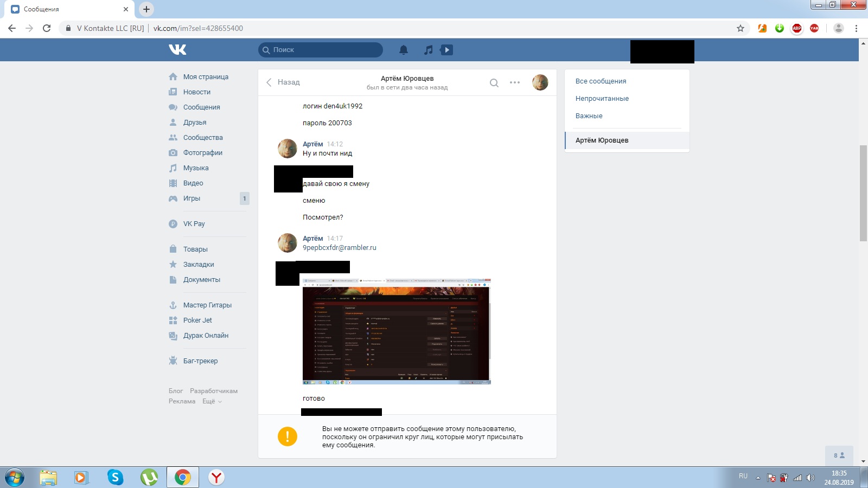The image size is (868, 488).
Task: Open conversation actions three-dot menu
Action: [x=515, y=83]
